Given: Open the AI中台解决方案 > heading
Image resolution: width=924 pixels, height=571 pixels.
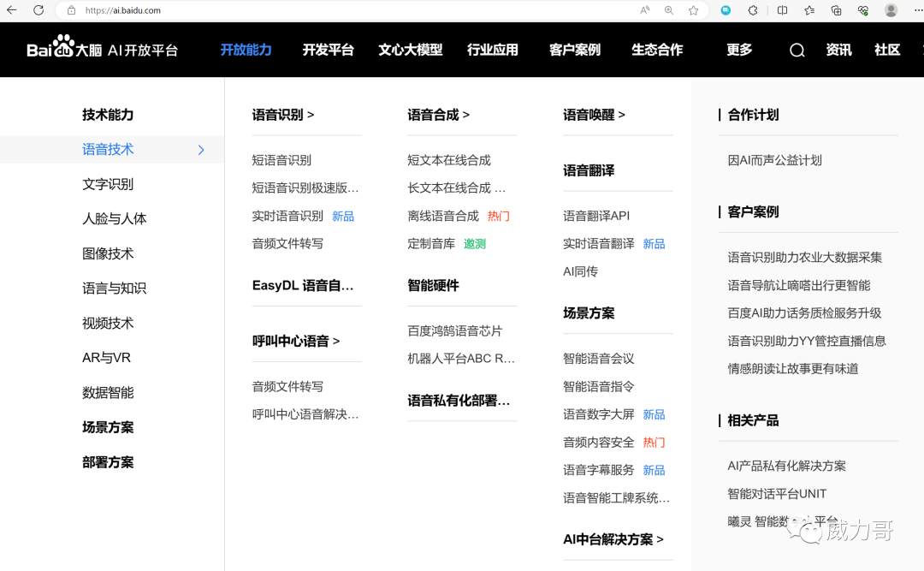Looking at the screenshot, I should click(613, 539).
